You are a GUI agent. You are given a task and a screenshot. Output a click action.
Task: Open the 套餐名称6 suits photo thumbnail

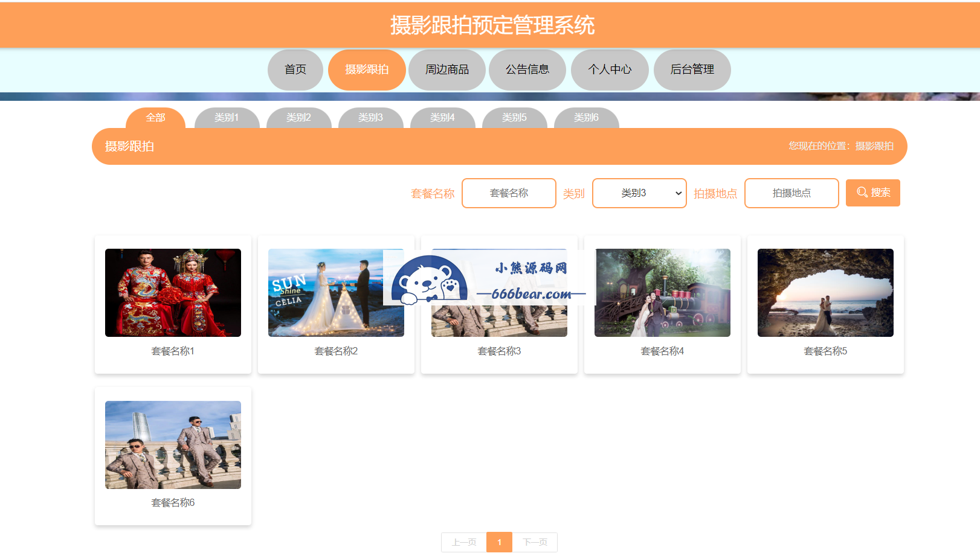[173, 445]
